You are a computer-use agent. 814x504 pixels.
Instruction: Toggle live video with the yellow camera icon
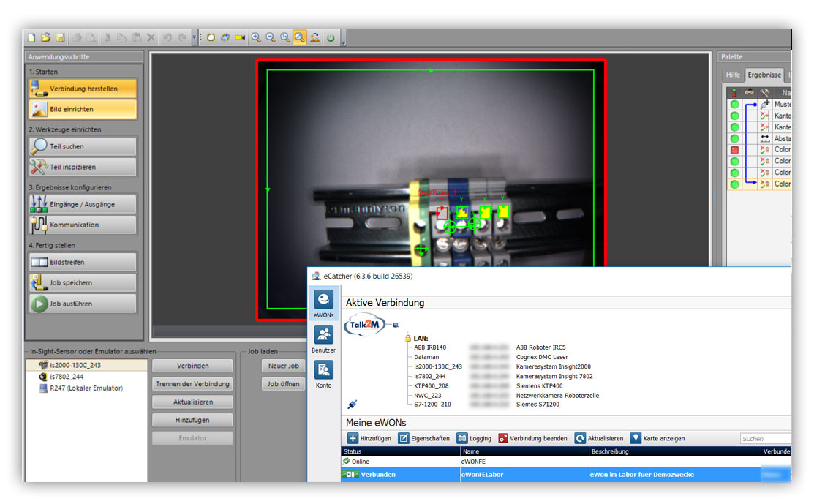point(240,37)
